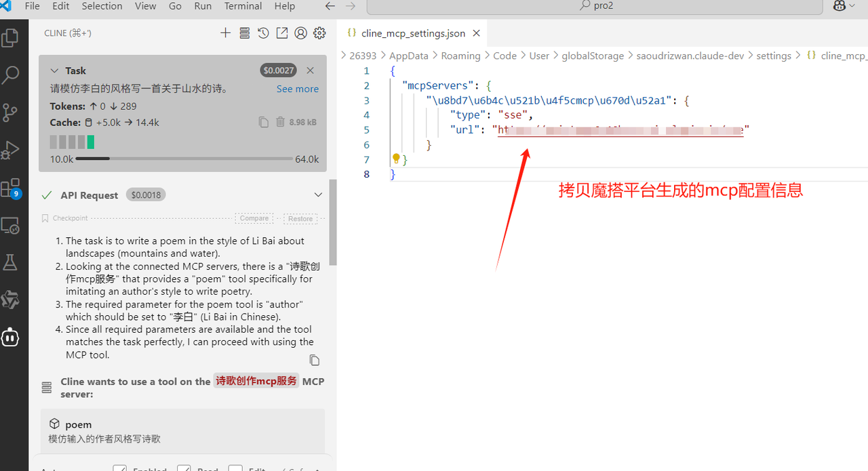
Task: Click the "sse" value on line 4
Action: point(513,115)
